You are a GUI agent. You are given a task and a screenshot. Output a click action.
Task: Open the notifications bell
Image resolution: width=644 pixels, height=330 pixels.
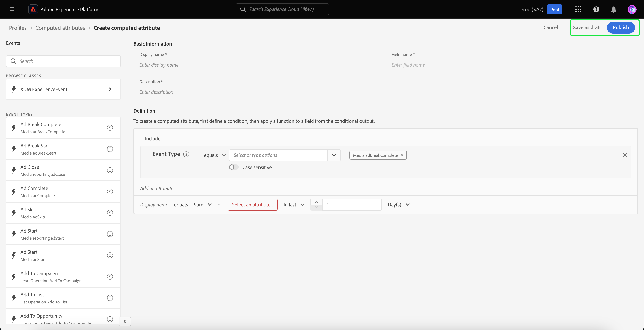[x=613, y=9]
